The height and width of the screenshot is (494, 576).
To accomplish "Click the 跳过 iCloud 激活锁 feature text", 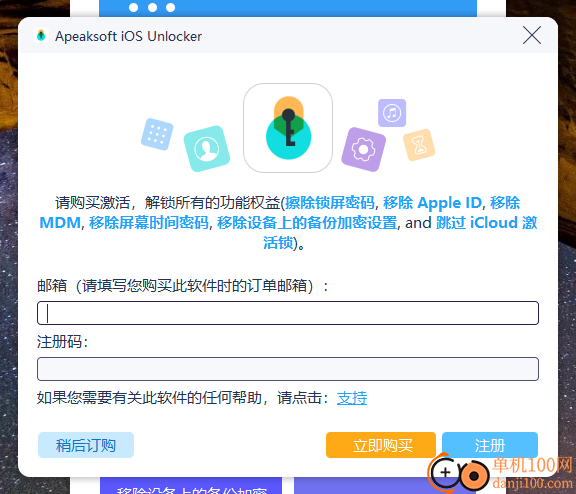I will tap(487, 223).
